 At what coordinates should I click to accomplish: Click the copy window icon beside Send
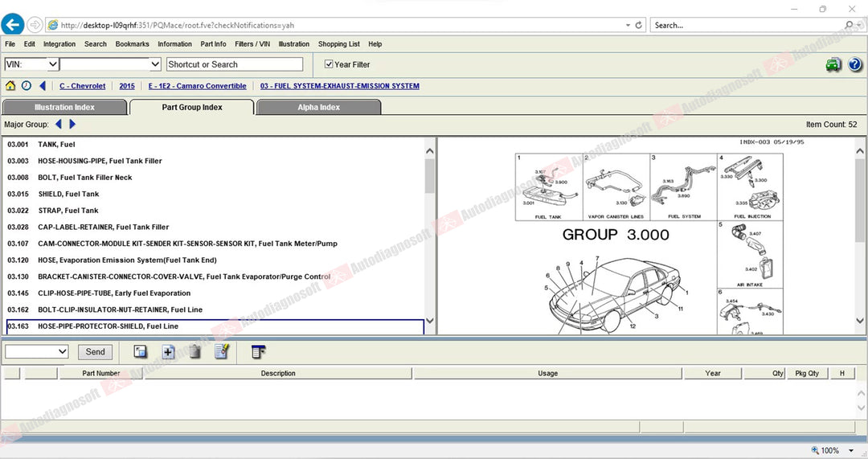(140, 351)
